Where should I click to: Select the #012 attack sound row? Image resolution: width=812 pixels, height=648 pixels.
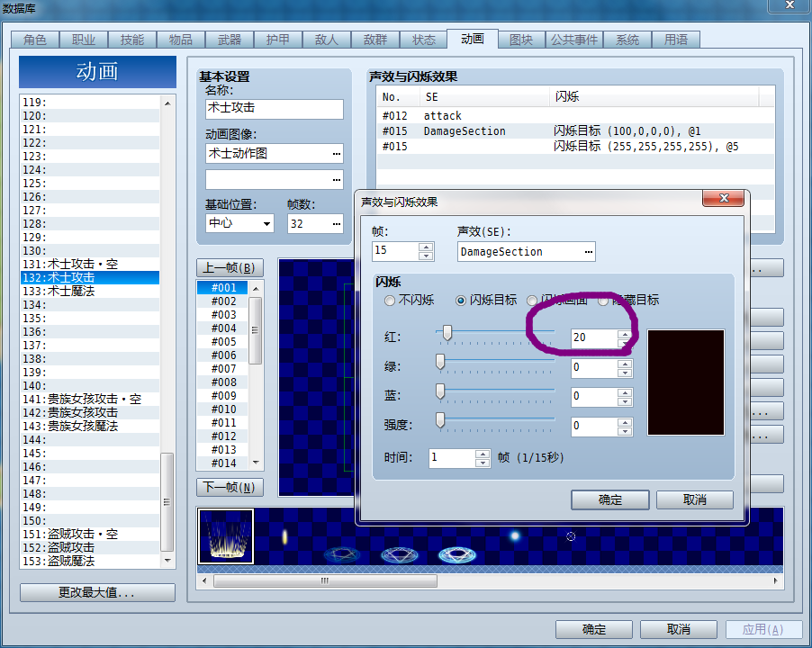575,116
